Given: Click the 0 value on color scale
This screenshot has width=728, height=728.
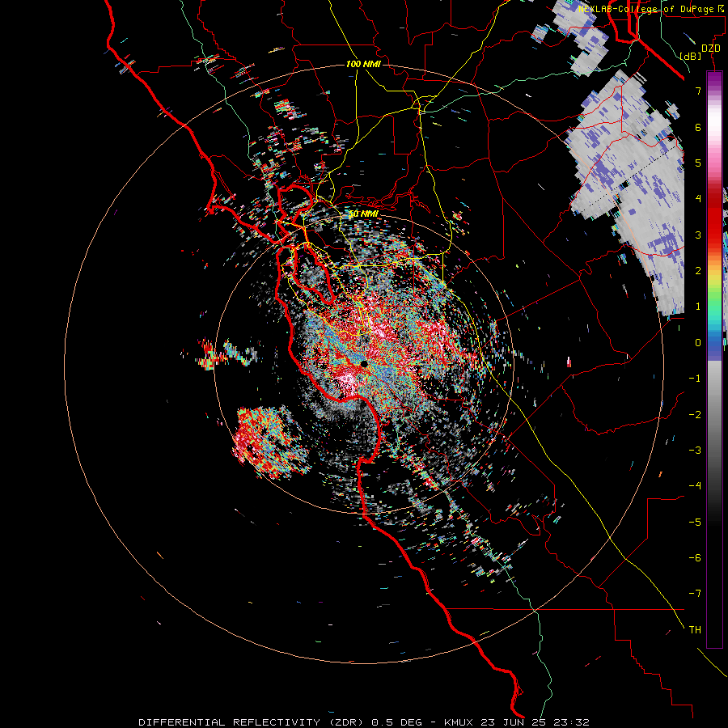Looking at the screenshot, I should point(698,343).
